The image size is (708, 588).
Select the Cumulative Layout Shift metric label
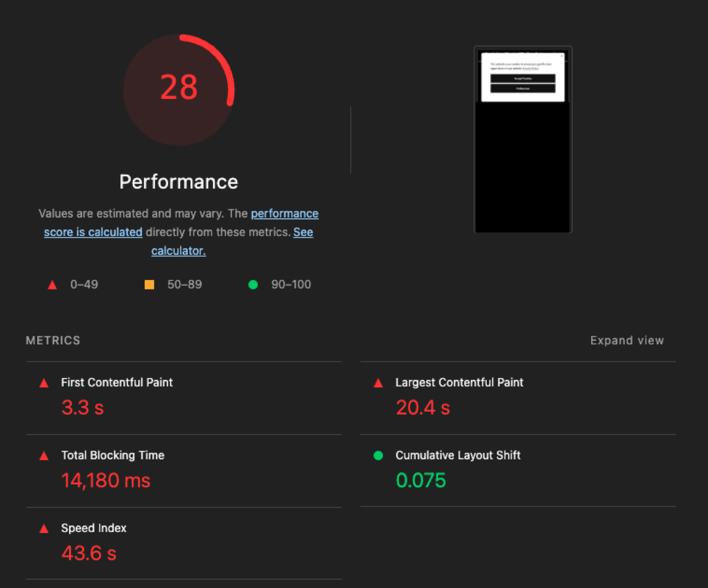457,455
